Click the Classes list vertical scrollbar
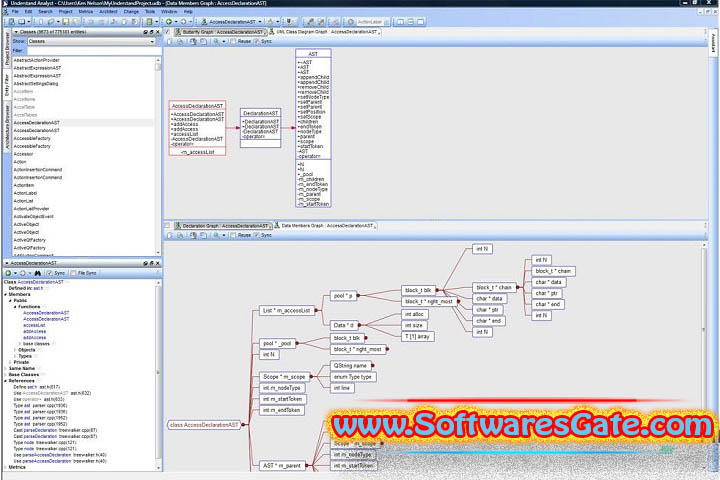720x480 pixels. tap(158, 157)
